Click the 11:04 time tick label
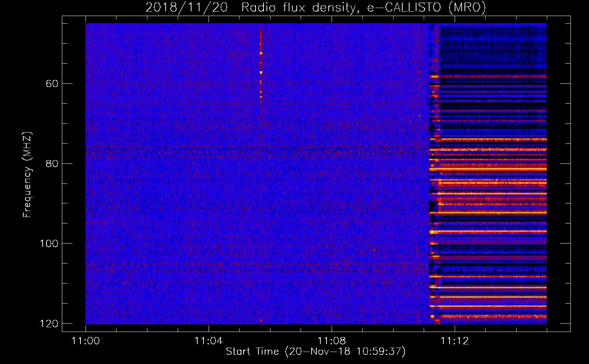The height and width of the screenshot is (364, 589). pyautogui.click(x=209, y=341)
